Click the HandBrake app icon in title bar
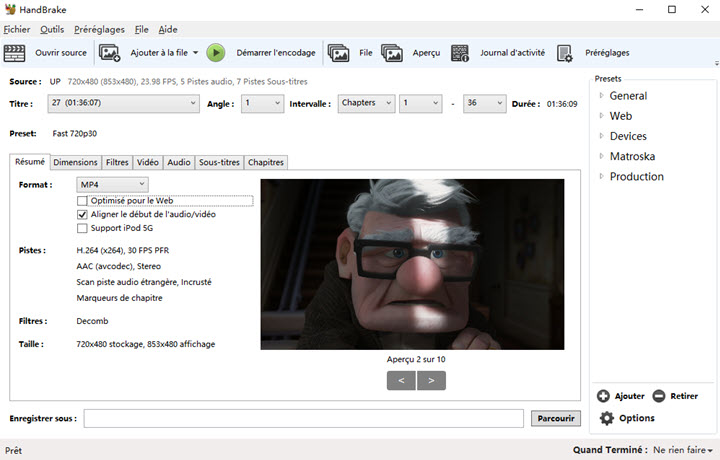The width and height of the screenshot is (720, 460). click(10, 9)
